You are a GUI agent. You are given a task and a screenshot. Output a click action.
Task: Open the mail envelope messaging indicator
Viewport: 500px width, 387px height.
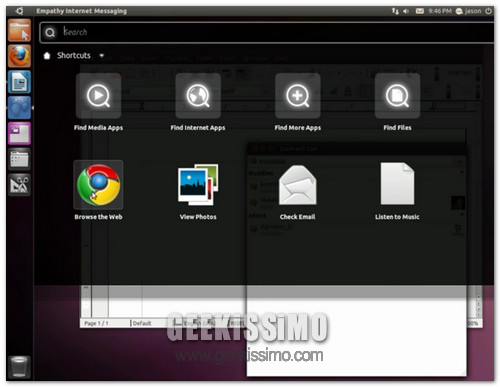[x=420, y=11]
